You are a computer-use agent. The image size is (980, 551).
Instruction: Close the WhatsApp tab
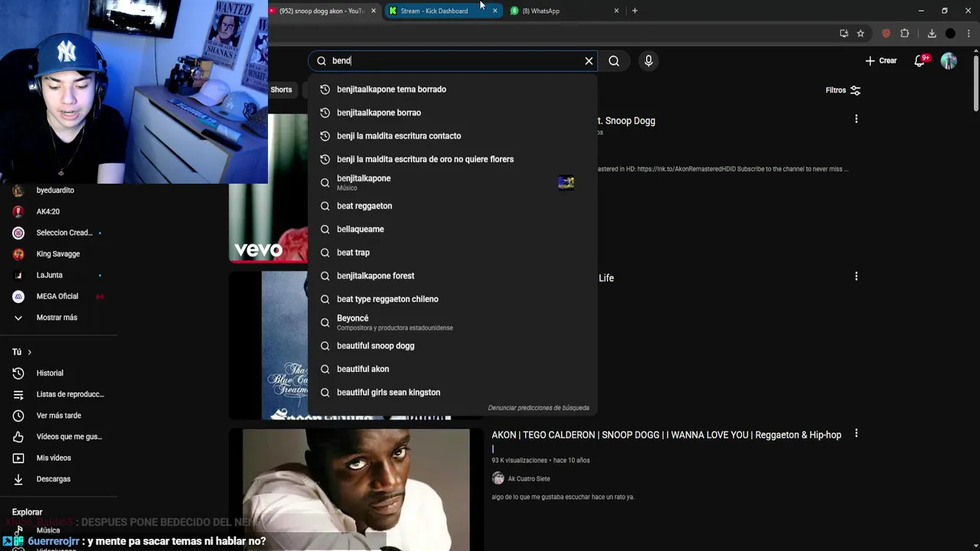point(616,11)
